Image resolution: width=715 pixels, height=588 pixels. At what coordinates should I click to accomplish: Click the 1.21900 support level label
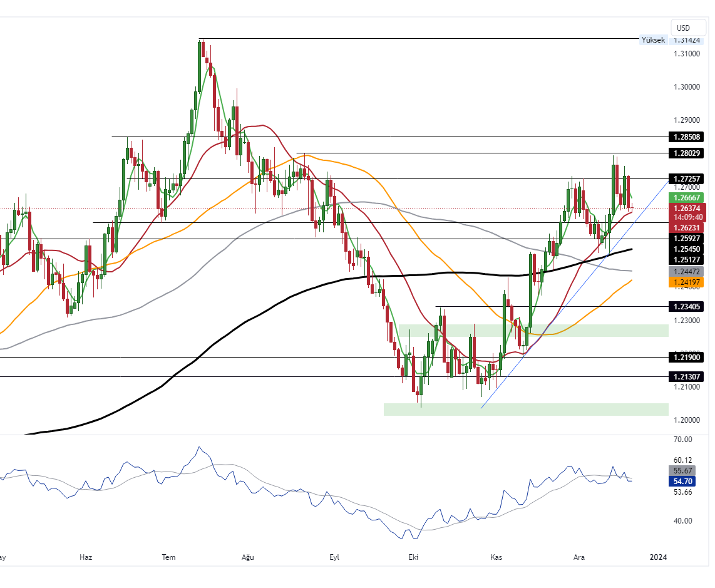click(x=686, y=357)
